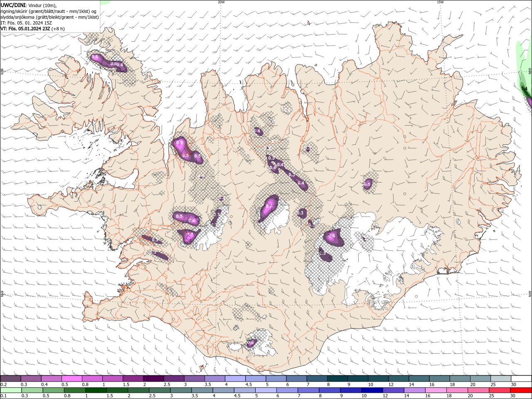Viewport: 532px width, 399px height.
Task: Select the 'Vindur (10m),' legend text
Action: 43,5
